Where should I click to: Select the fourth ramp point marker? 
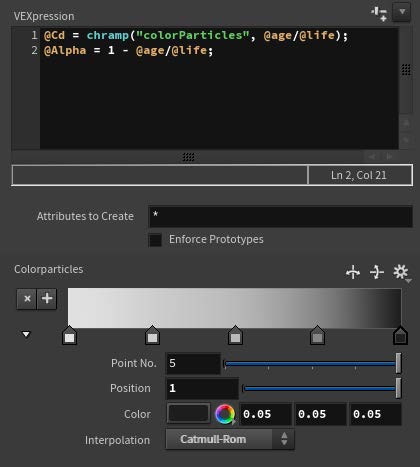tap(317, 335)
